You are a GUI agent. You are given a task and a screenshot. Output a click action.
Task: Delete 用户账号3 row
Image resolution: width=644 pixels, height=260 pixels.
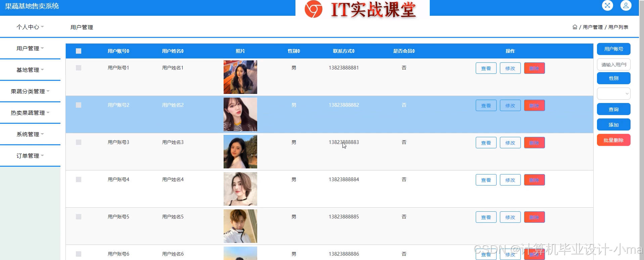click(x=534, y=143)
